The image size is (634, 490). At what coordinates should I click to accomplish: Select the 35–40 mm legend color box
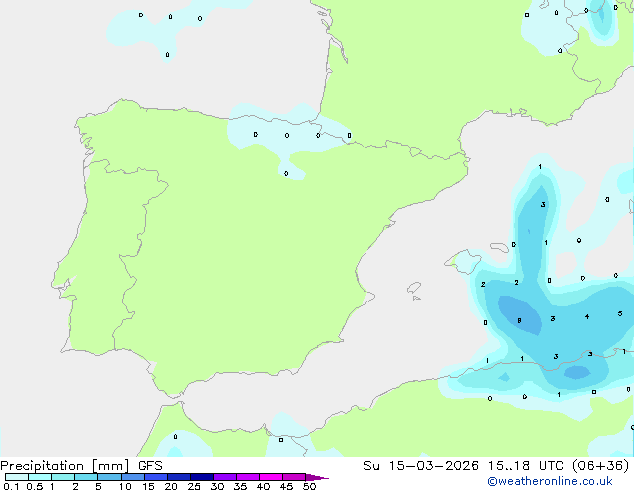click(248, 477)
